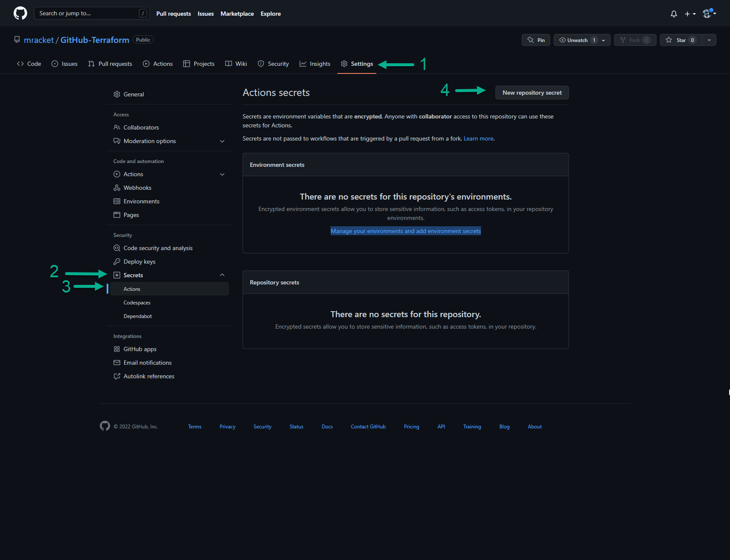Open Contact GitHub in footer
This screenshot has width=730, height=560.
(x=368, y=427)
